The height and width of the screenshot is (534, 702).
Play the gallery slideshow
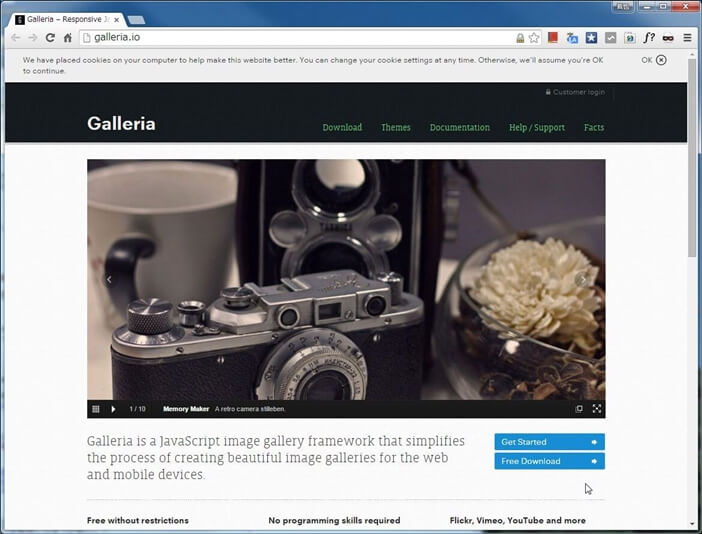point(113,409)
